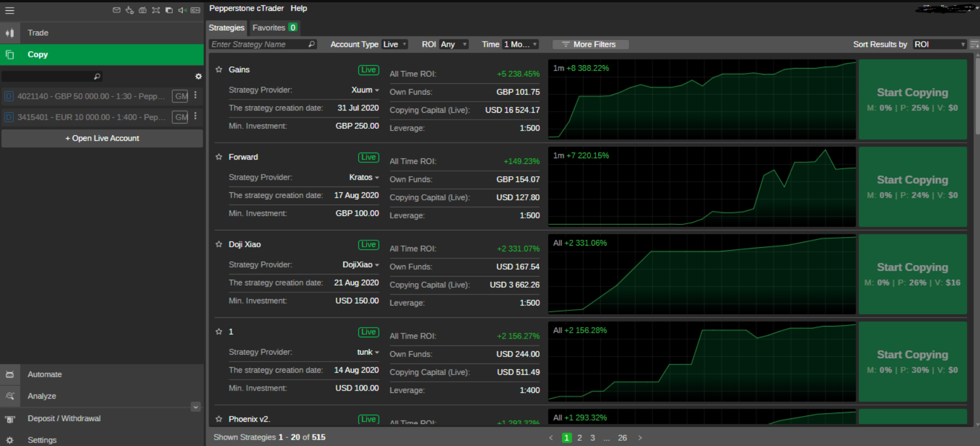Toggle full screen mode icon

coord(156,10)
